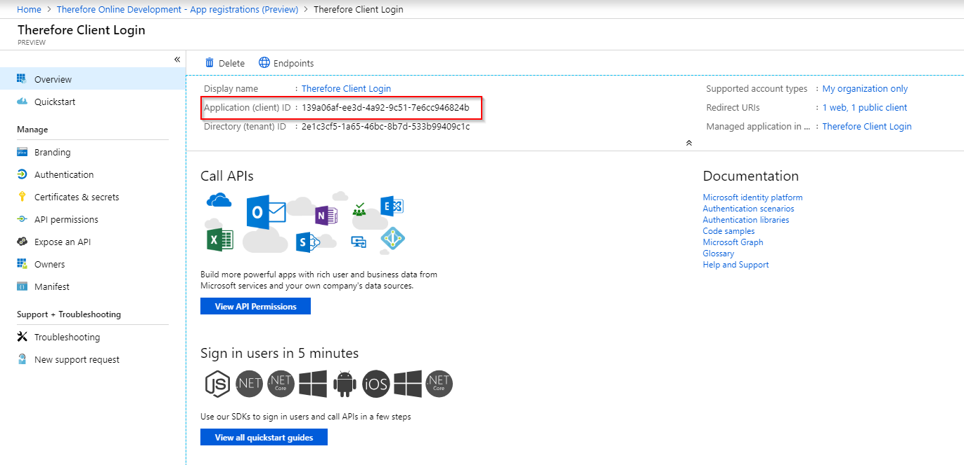Click the Delete toolbar button label
Image resolution: width=964 pixels, height=465 pixels.
point(231,63)
